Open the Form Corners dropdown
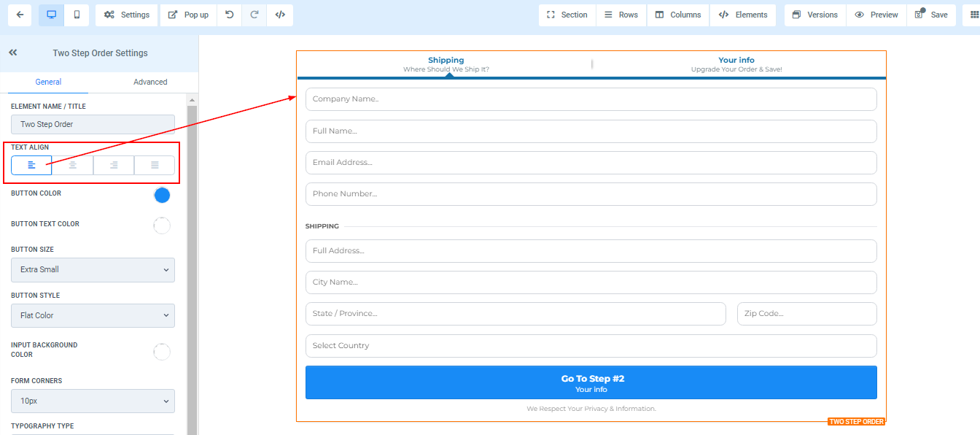980x435 pixels. click(93, 401)
